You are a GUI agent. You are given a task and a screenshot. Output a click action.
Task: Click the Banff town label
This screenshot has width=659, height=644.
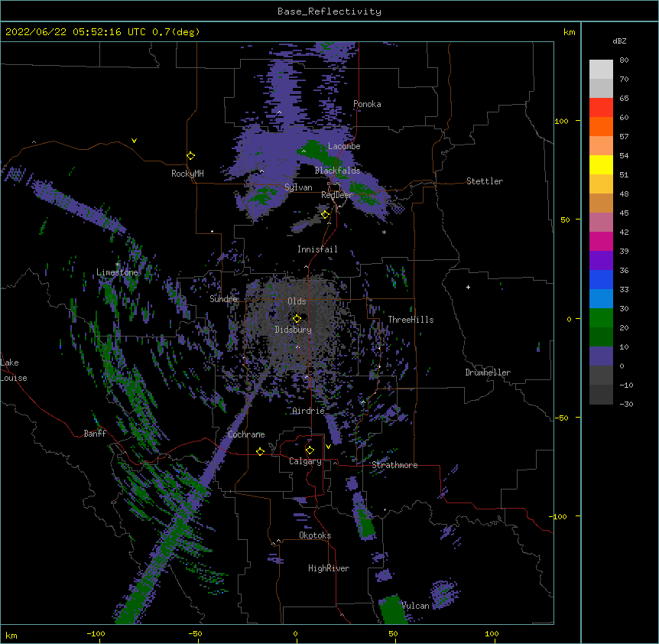(95, 434)
